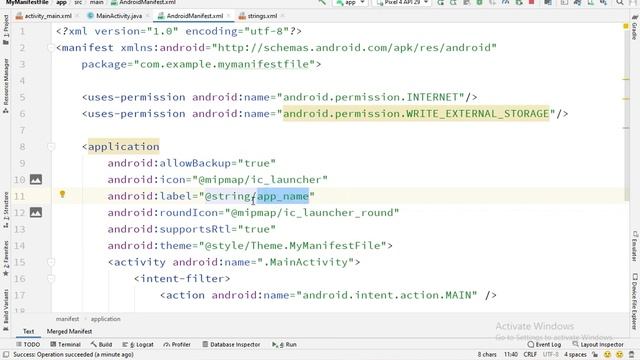Click the 4 spaces indent setting
640x360 pixels.
pos(575,354)
